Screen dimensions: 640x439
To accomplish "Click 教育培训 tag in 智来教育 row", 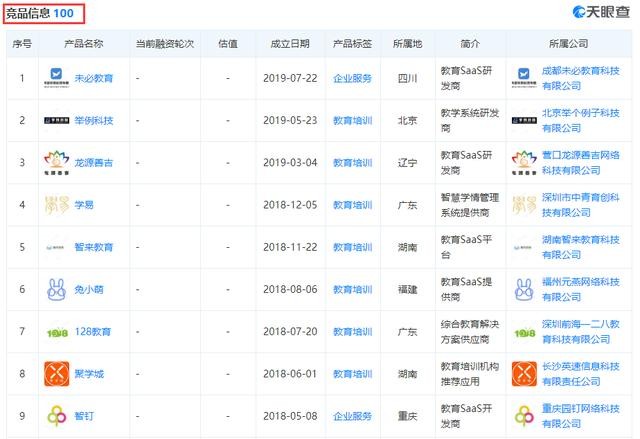I will tap(353, 247).
